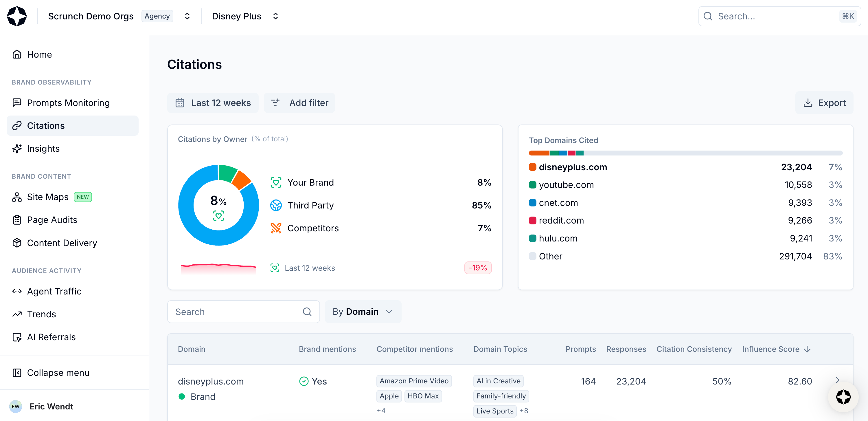The width and height of the screenshot is (868, 421).
Task: Open Prompts Monitoring in the sidebar
Action: click(68, 102)
